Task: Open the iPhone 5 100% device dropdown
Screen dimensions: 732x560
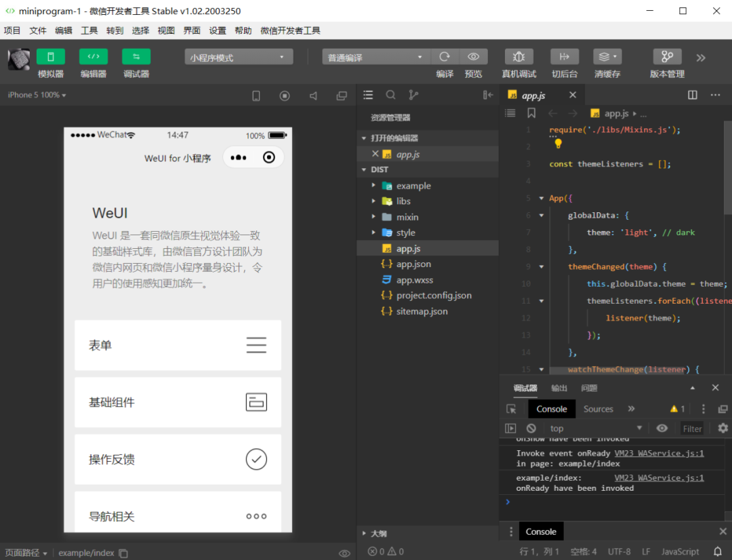Action: pos(37,95)
